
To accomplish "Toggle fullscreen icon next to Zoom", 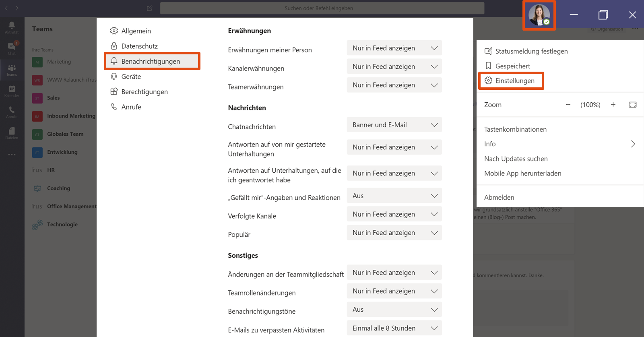I will 632,105.
